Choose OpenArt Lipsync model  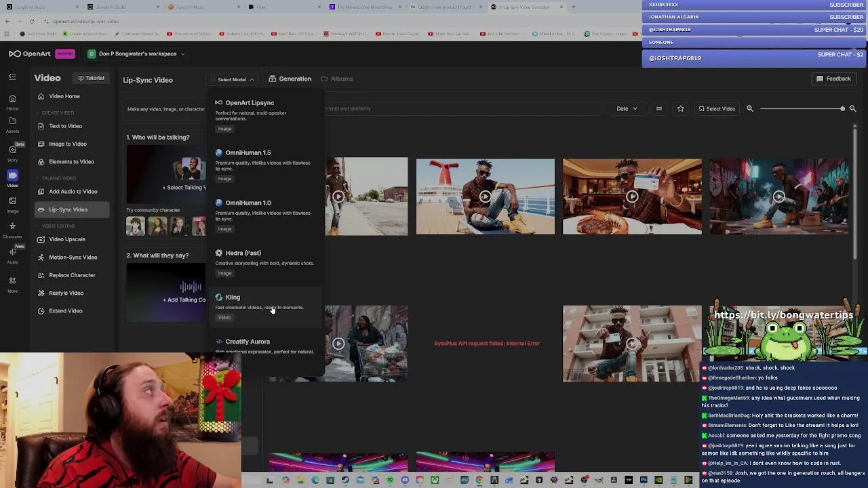(265, 115)
